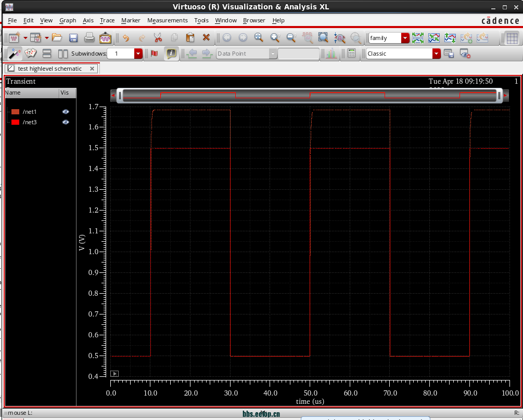
Task: Click the waveform zoom with arrows icon
Action: (x=339, y=37)
